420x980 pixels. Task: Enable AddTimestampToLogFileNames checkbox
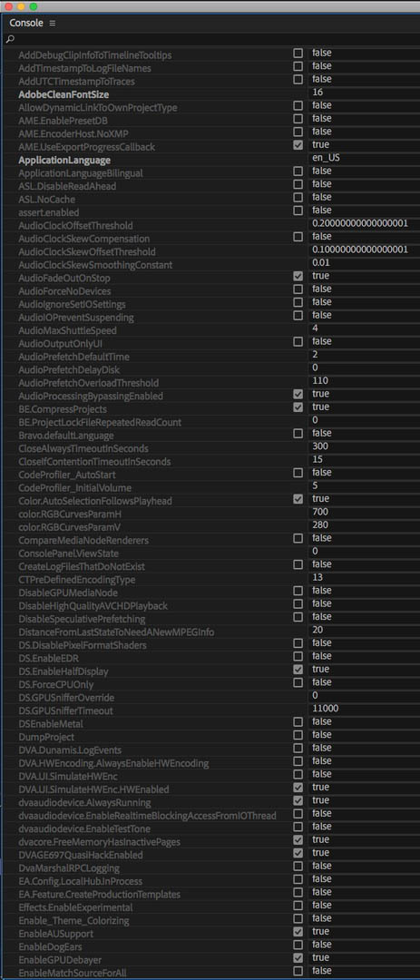(x=298, y=66)
